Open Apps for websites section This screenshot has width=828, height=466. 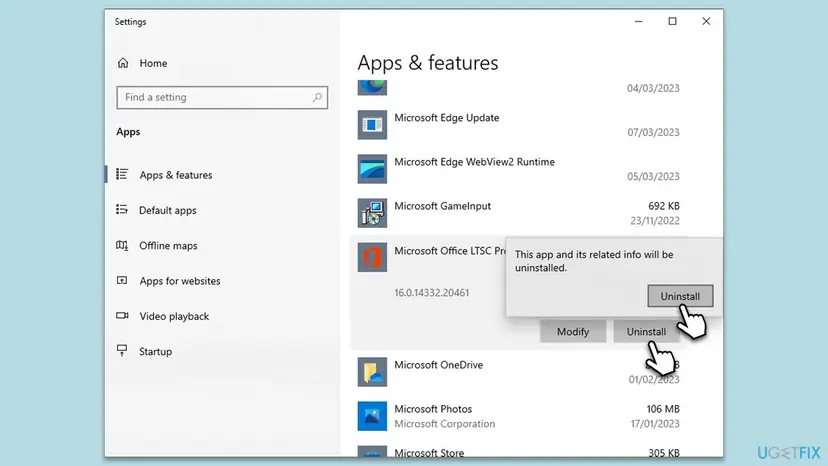(180, 281)
